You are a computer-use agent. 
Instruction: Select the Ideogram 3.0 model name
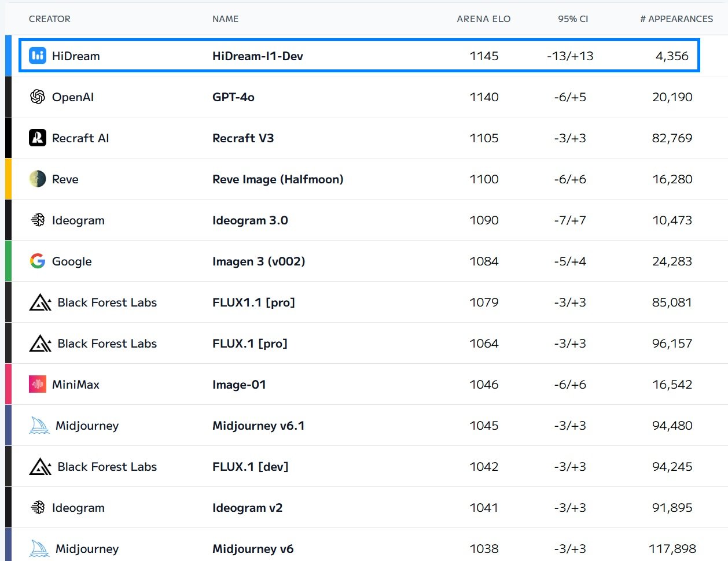(x=250, y=220)
